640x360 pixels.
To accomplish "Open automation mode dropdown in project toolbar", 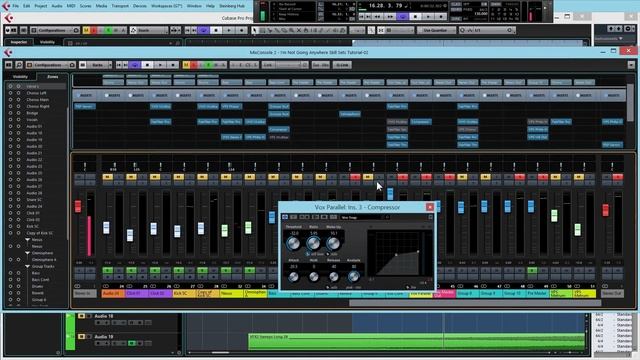I will click(x=149, y=30).
